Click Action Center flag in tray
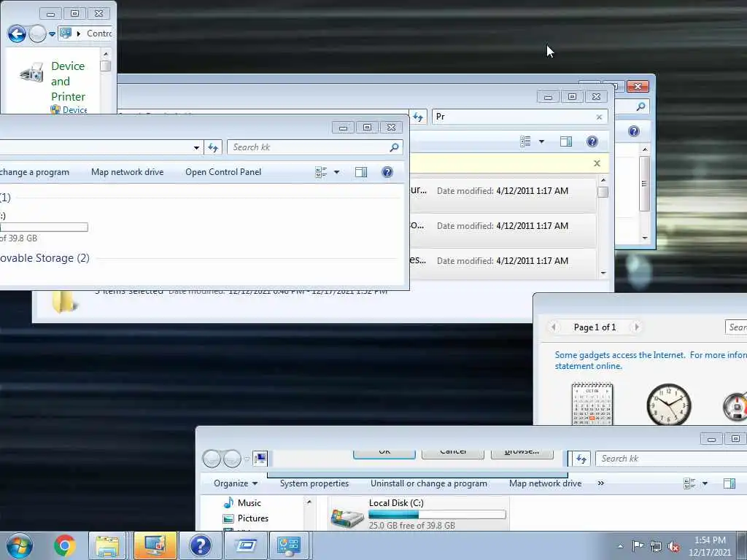 point(638,546)
